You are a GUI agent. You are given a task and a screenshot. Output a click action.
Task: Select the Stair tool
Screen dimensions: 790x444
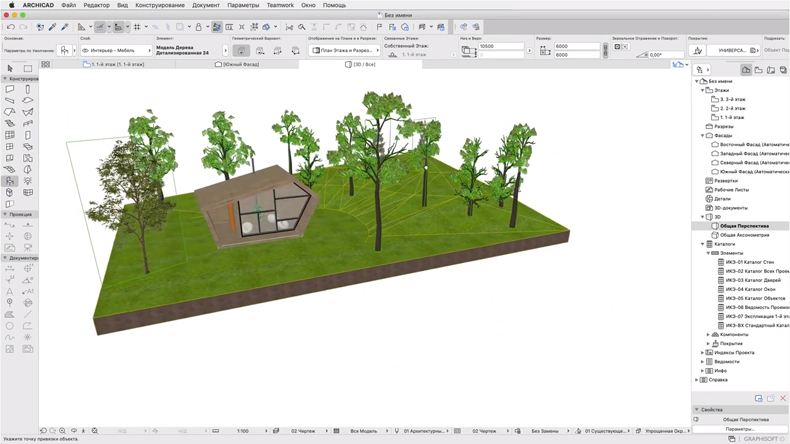pyautogui.click(x=10, y=123)
